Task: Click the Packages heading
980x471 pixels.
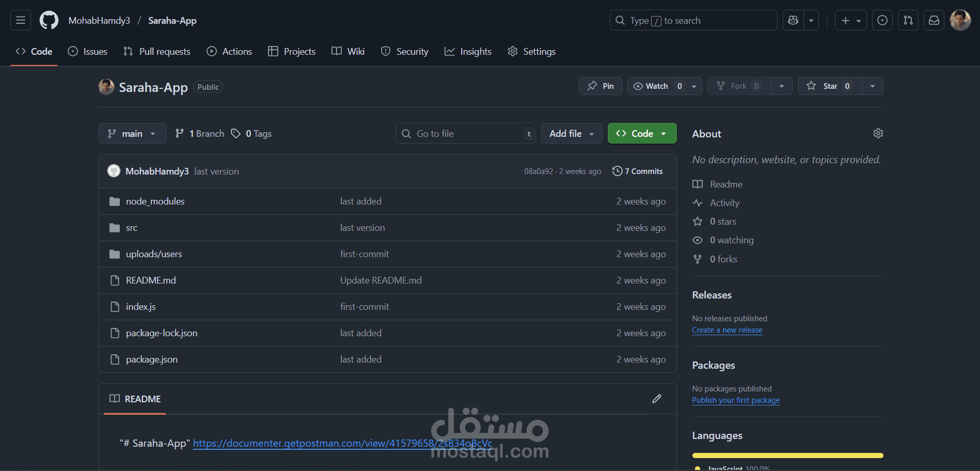Action: coord(714,365)
